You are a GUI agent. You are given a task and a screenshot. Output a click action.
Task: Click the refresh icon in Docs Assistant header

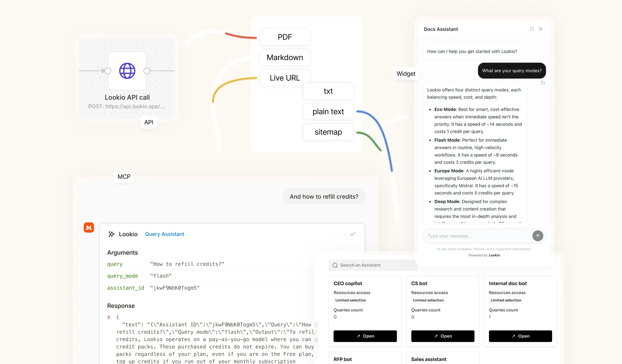point(532,29)
